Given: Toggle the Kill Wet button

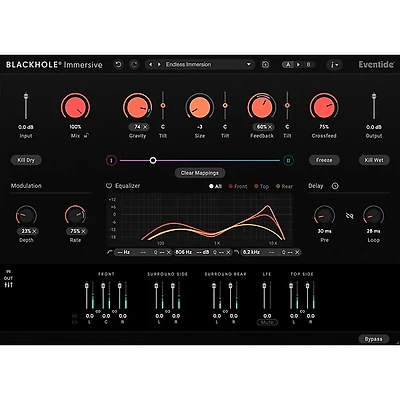Looking at the screenshot, I should tap(374, 160).
